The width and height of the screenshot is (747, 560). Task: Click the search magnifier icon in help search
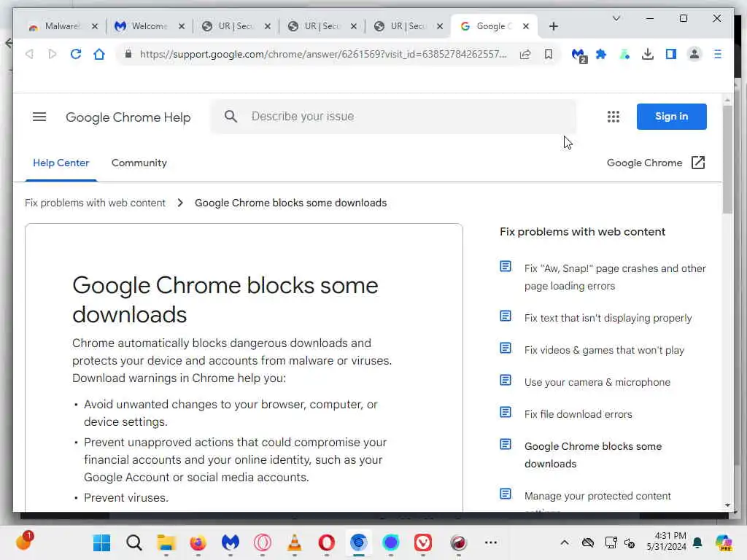tap(231, 116)
